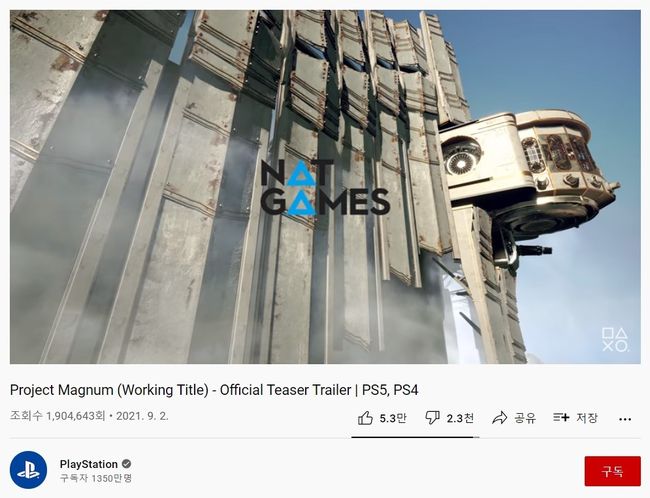Click the save to playlist icon

tap(561, 417)
